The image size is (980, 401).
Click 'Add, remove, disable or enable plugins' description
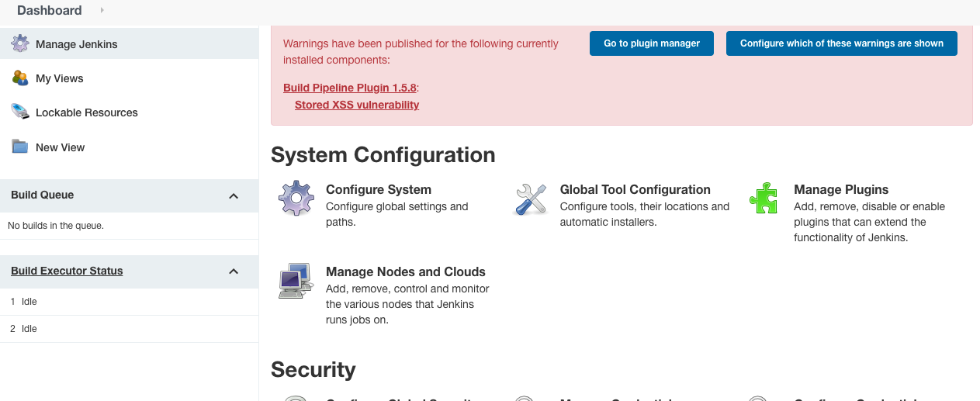[870, 222]
